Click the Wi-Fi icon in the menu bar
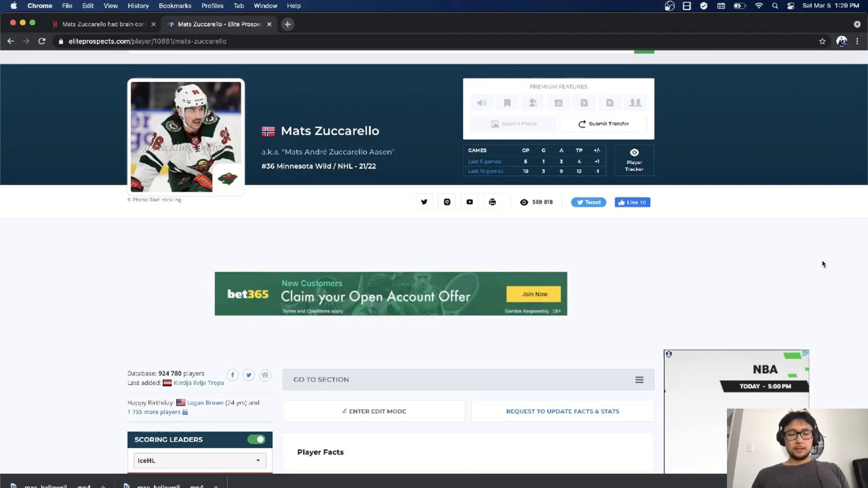Screen dimensions: 868x488 click(759, 6)
